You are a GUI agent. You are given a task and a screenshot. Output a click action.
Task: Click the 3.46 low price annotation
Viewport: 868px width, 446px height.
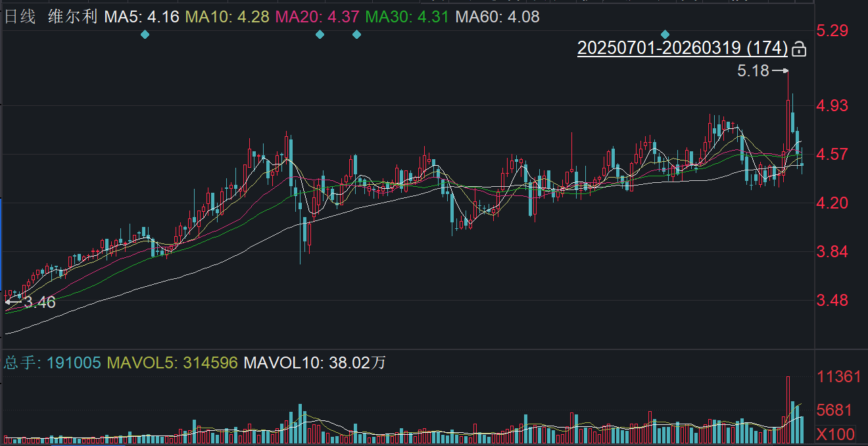tap(39, 303)
